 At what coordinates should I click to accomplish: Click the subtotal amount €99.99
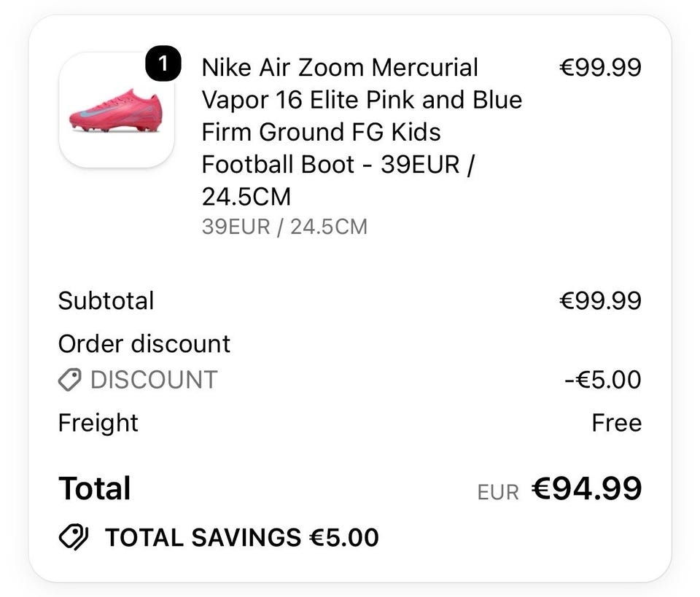(x=600, y=300)
